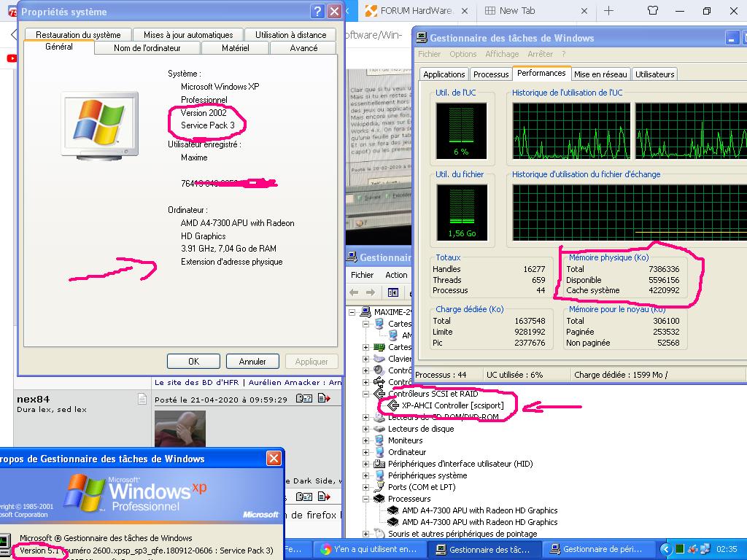Open the Arrêter menu in Task Manager
Screen dimensions: 747x560
tap(540, 54)
